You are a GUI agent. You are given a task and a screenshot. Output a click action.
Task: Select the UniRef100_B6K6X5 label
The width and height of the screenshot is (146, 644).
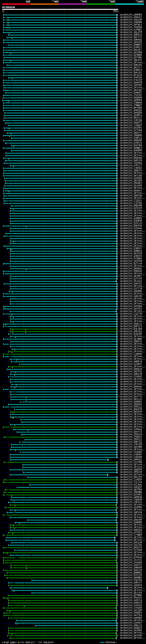(131, 409)
